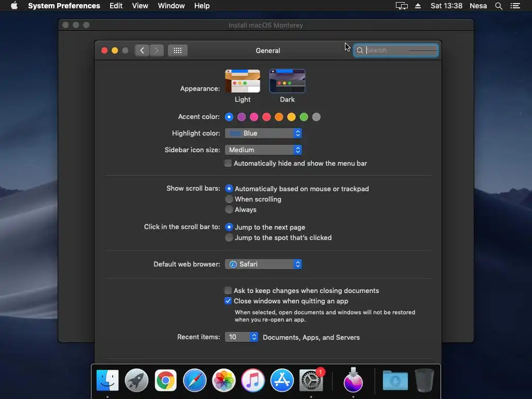Open the Downloads folder in Dock
Image resolution: width=532 pixels, height=399 pixels.
(x=395, y=380)
